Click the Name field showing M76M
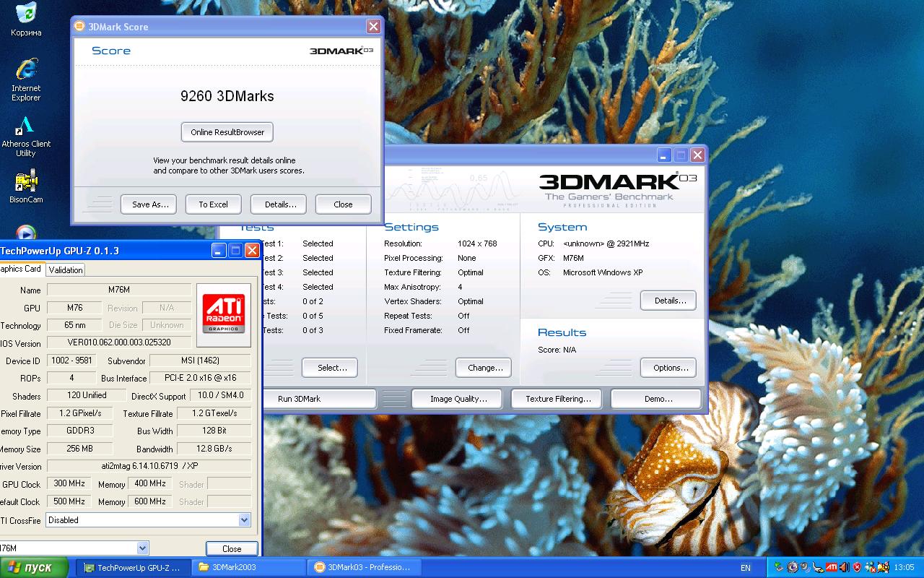Viewport: 924px width, 578px height. coord(119,290)
